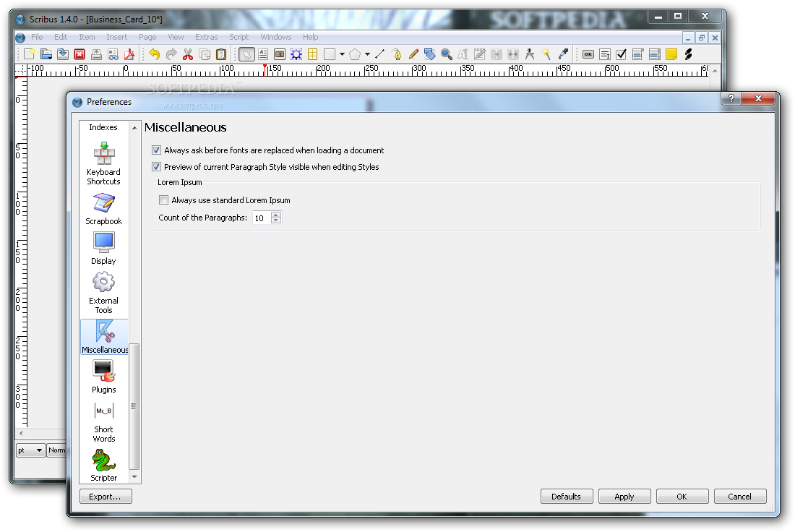795x532 pixels.
Task: Toggle 'Preview of current Paragraph Style' checkbox
Action: [x=157, y=167]
